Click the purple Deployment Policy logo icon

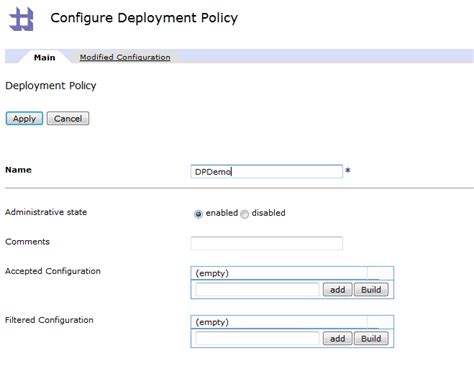click(x=21, y=19)
